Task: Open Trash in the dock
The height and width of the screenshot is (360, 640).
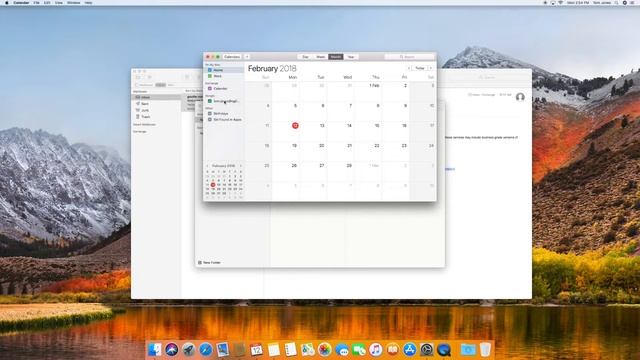Action: click(485, 349)
